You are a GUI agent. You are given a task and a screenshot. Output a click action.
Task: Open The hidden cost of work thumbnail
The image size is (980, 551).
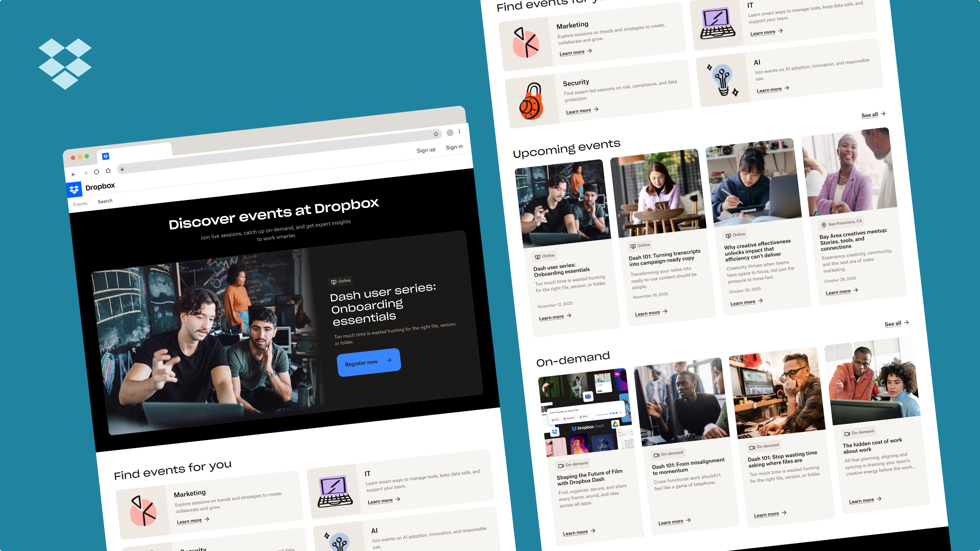pos(873,382)
